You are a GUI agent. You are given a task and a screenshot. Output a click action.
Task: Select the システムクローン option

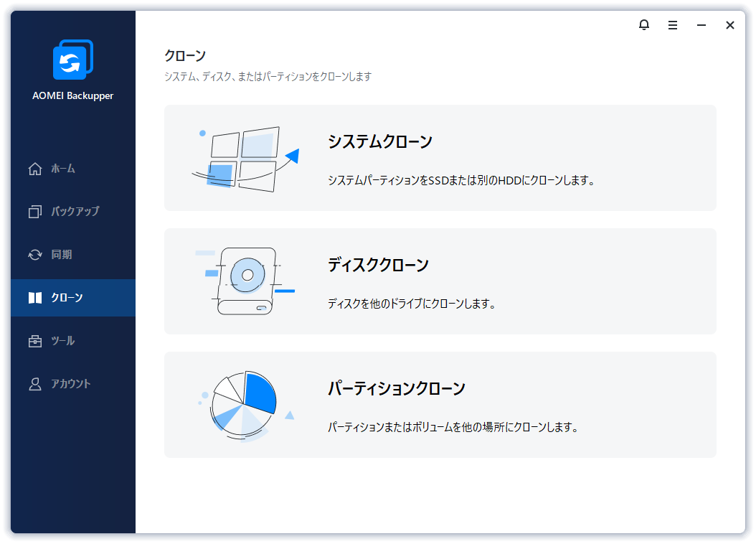(380, 142)
